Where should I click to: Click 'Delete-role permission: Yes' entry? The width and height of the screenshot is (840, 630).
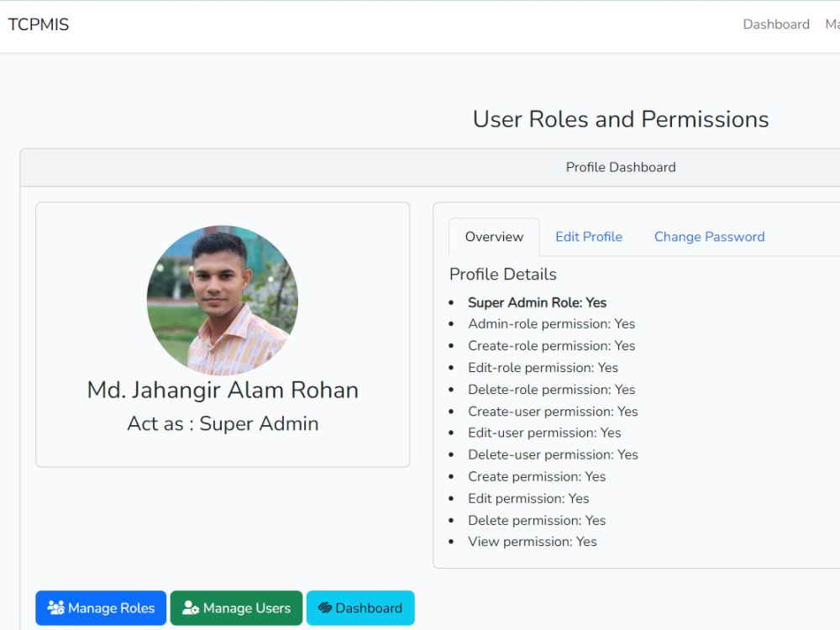point(551,390)
